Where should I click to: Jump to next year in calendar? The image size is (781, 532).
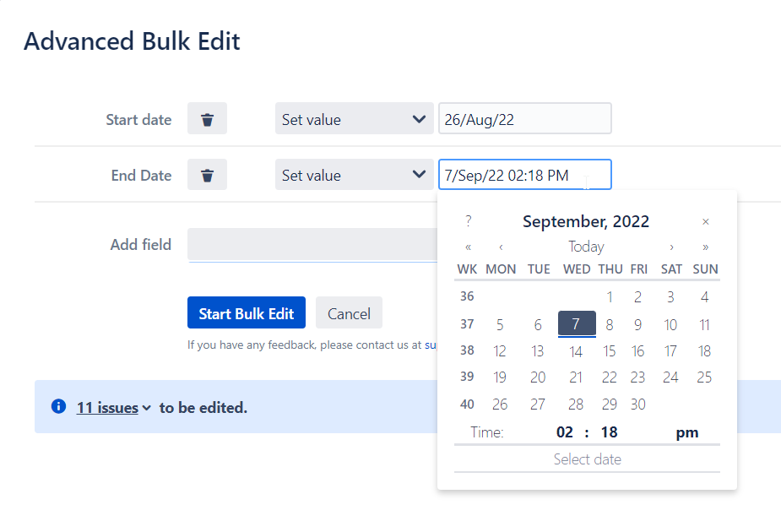click(705, 247)
